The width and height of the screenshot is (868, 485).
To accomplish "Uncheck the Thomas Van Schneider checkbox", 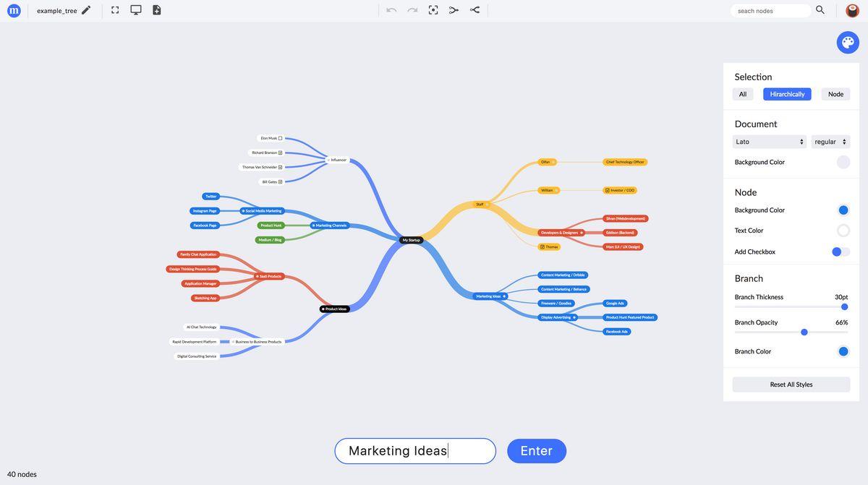I will pyautogui.click(x=280, y=167).
